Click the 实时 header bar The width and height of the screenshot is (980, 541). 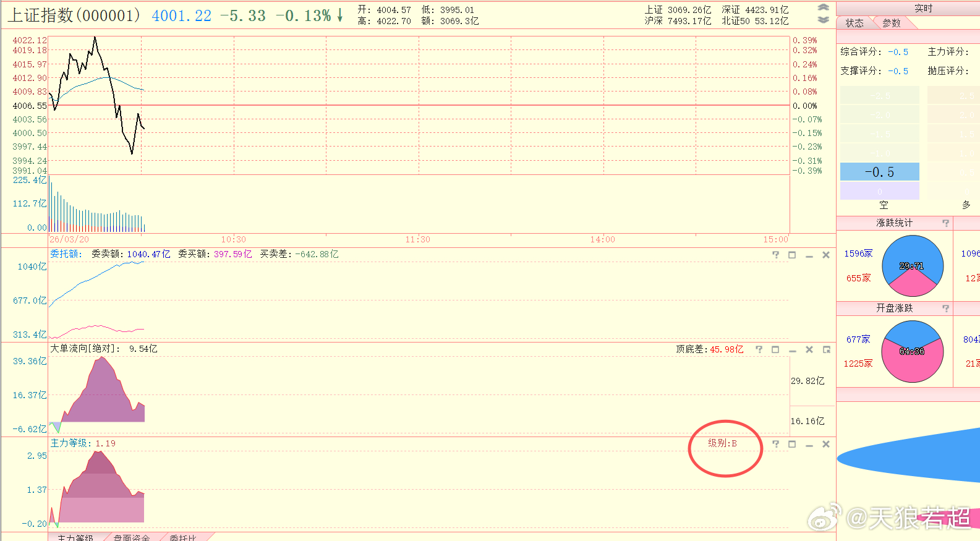pyautogui.click(x=923, y=8)
